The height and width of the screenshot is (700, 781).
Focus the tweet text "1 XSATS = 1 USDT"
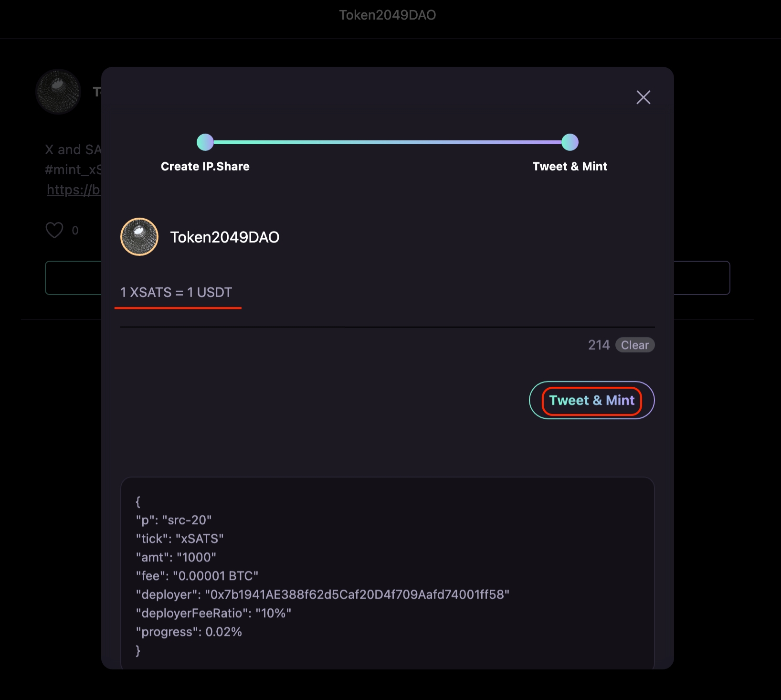click(x=176, y=292)
